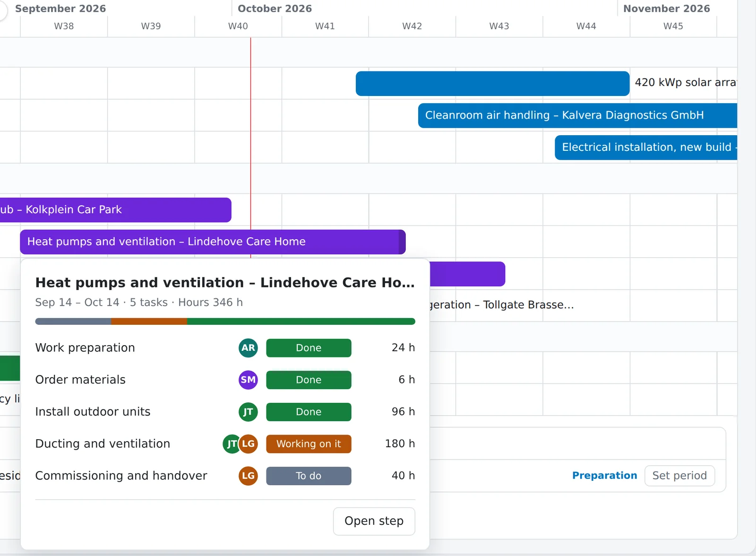The image size is (756, 556).
Task: Select the Cleanroom air handling Kalvera Diagnostics bar
Action: coord(577,115)
